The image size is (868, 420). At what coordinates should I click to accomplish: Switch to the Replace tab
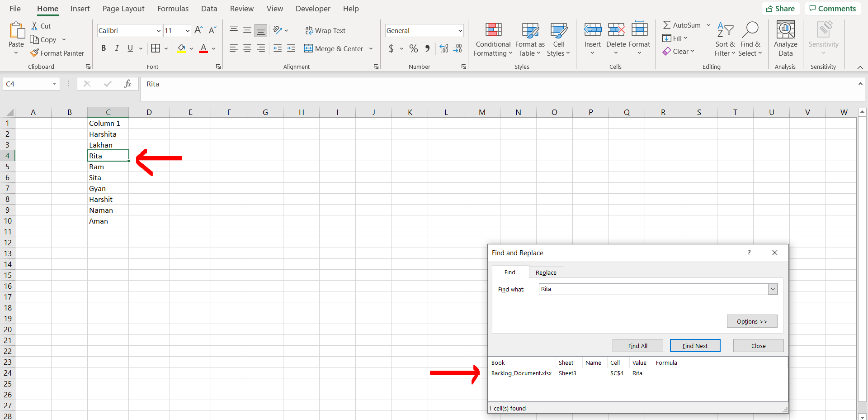[x=546, y=272]
